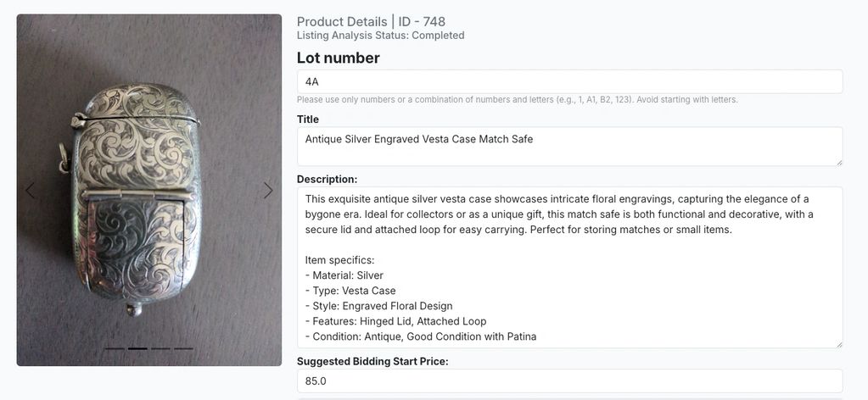Select the fourth carousel slide indicator

click(x=183, y=348)
